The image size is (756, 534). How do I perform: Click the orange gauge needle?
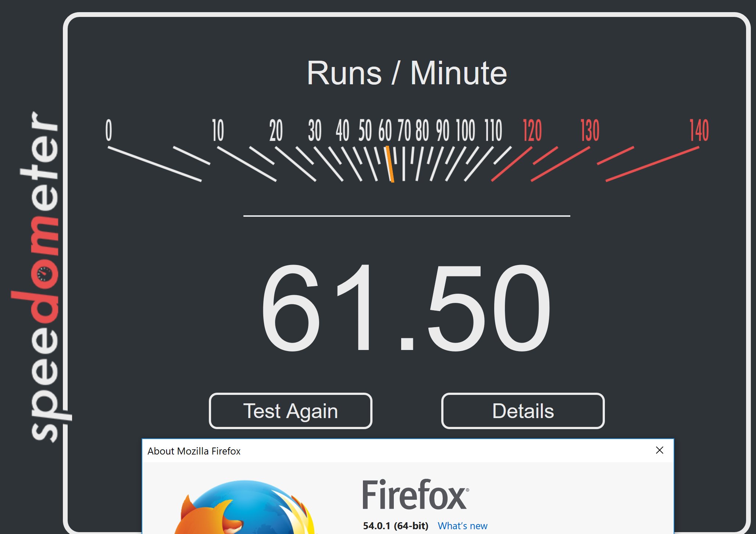coord(390,164)
